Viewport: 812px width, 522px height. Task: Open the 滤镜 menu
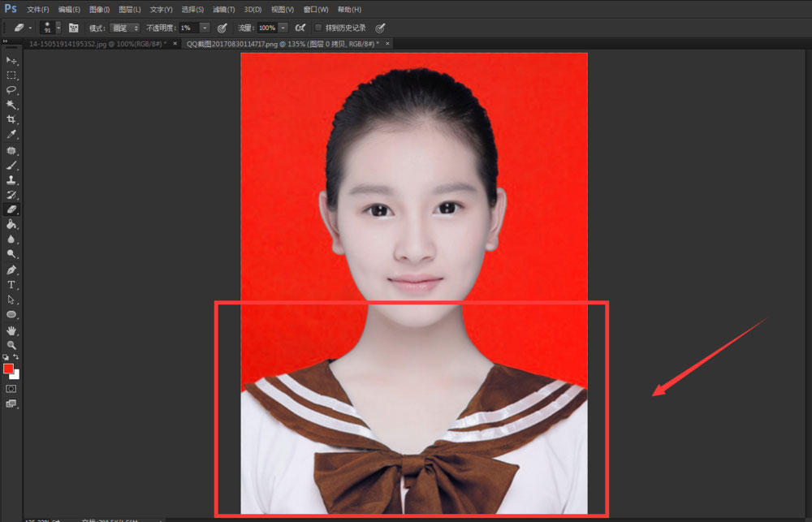pyautogui.click(x=223, y=9)
